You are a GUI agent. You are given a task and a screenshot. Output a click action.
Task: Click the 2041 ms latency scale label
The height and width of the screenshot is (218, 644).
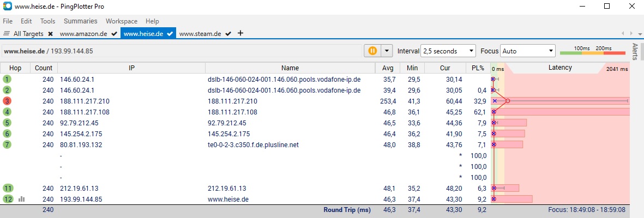(617, 69)
